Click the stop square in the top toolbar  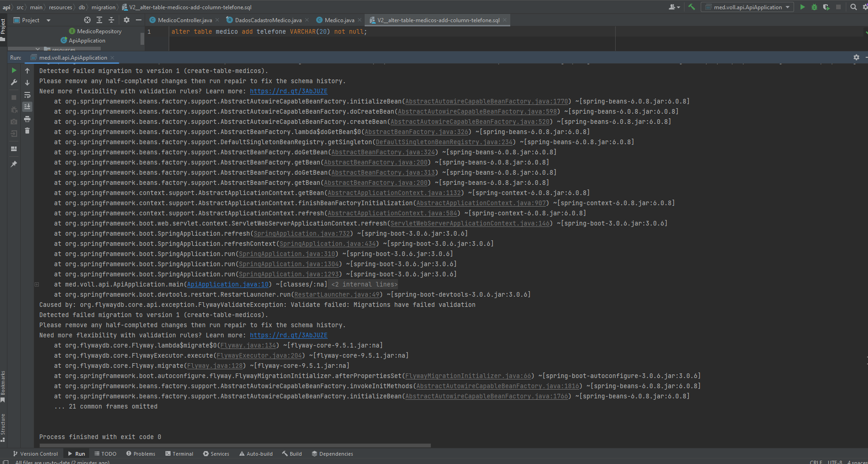pyautogui.click(x=838, y=7)
